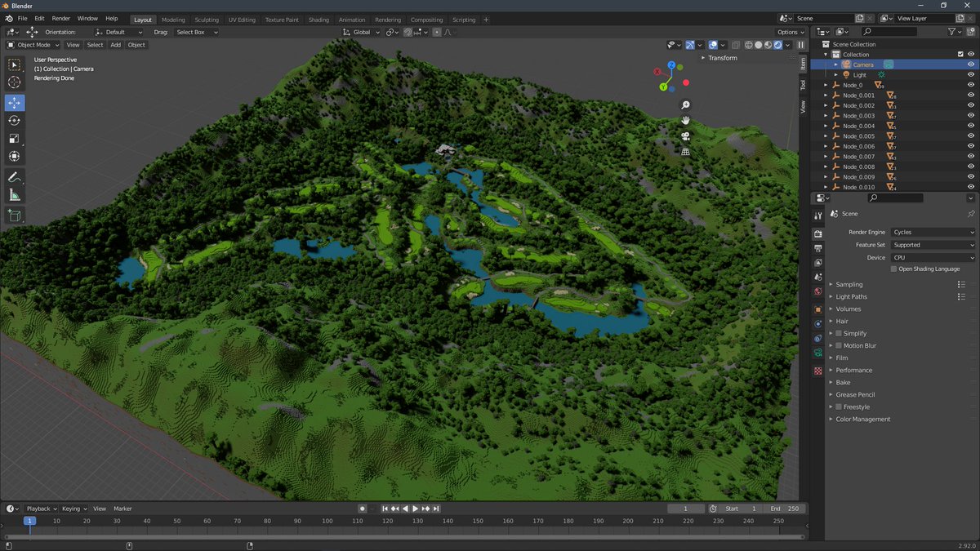Open the Device CPU dropdown
The width and height of the screenshot is (980, 551).
(933, 257)
